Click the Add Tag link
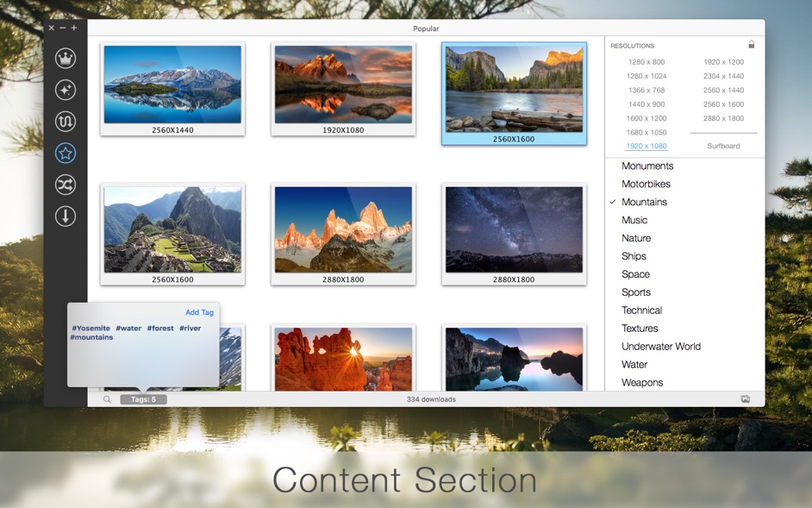The image size is (812, 508). coord(199,312)
